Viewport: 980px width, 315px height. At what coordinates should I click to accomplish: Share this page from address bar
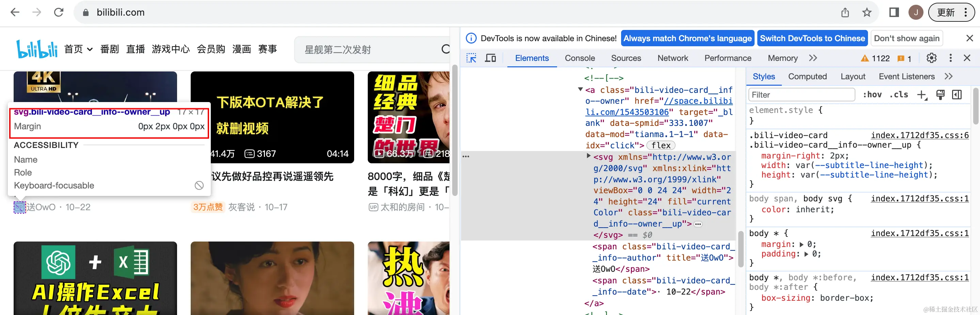[845, 13]
